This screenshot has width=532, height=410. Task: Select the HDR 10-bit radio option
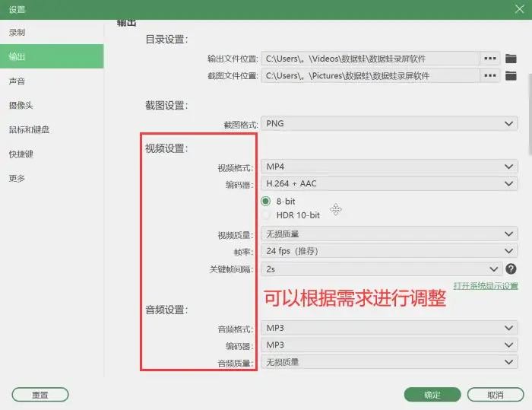266,215
